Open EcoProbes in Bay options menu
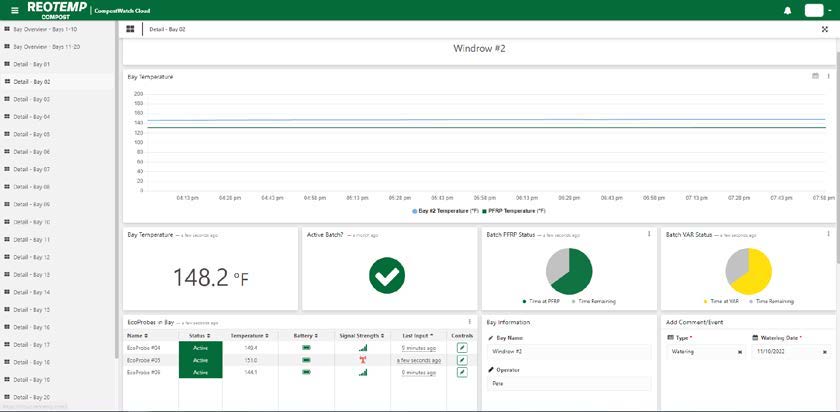This screenshot has width=840, height=412. click(470, 322)
